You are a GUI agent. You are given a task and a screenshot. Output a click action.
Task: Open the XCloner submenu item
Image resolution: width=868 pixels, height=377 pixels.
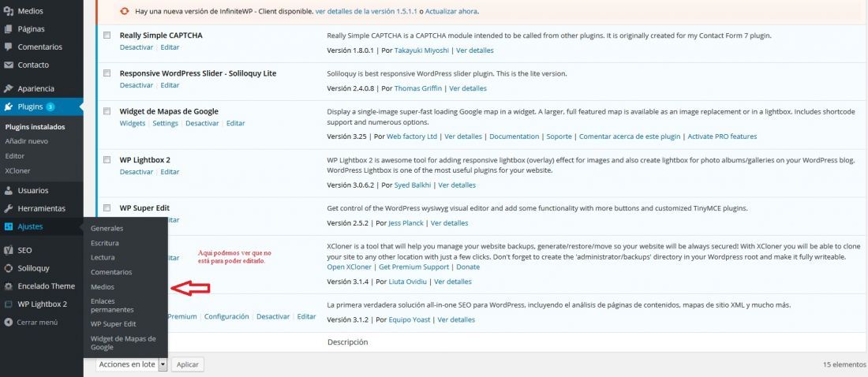(x=17, y=171)
